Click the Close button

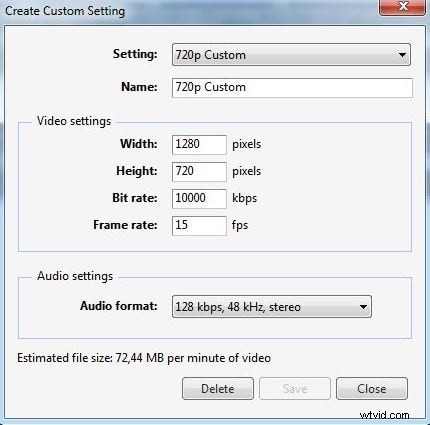372,389
